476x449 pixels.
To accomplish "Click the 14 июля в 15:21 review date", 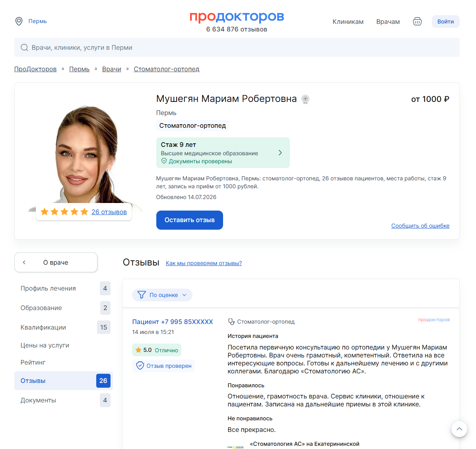I will click(153, 332).
